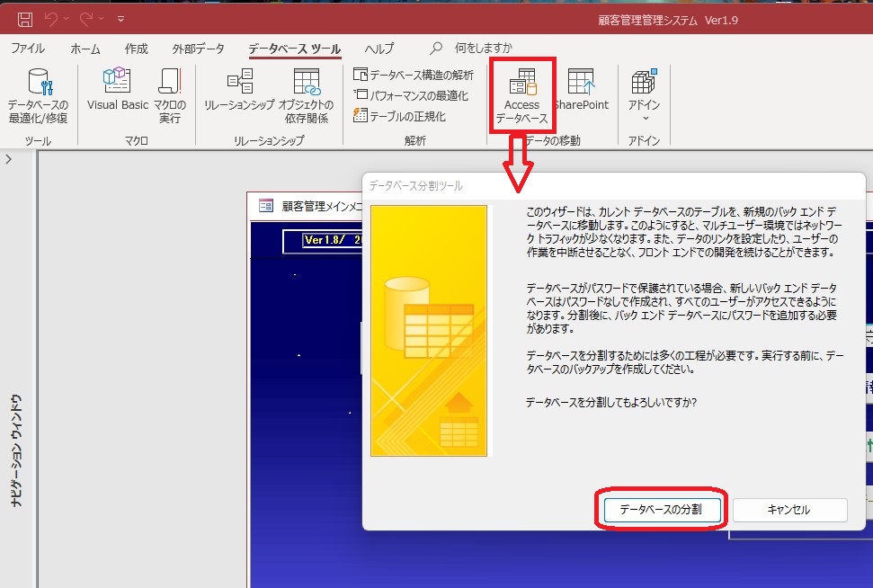This screenshot has width=873, height=588.
Task: Click the Undo arrow icon
Action: click(x=50, y=20)
